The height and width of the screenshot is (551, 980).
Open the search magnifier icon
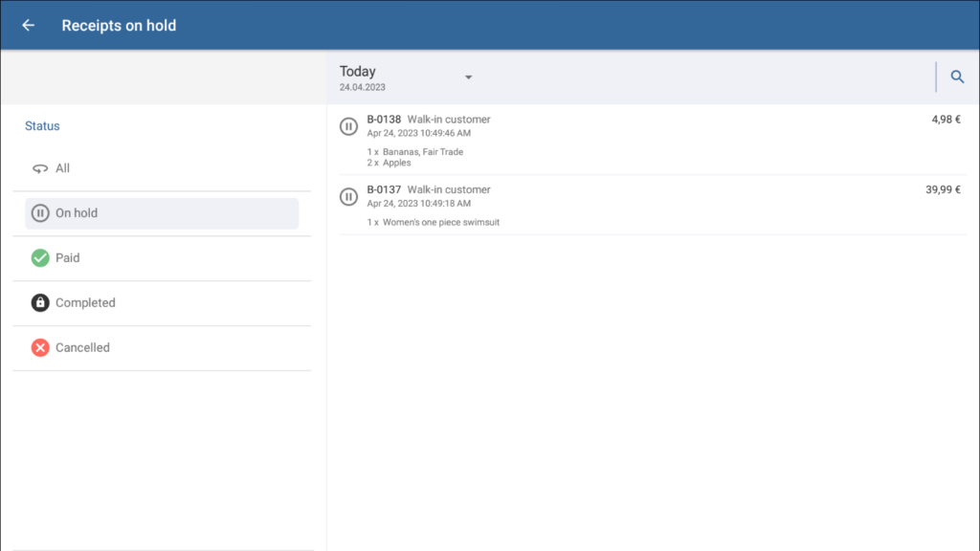point(957,77)
